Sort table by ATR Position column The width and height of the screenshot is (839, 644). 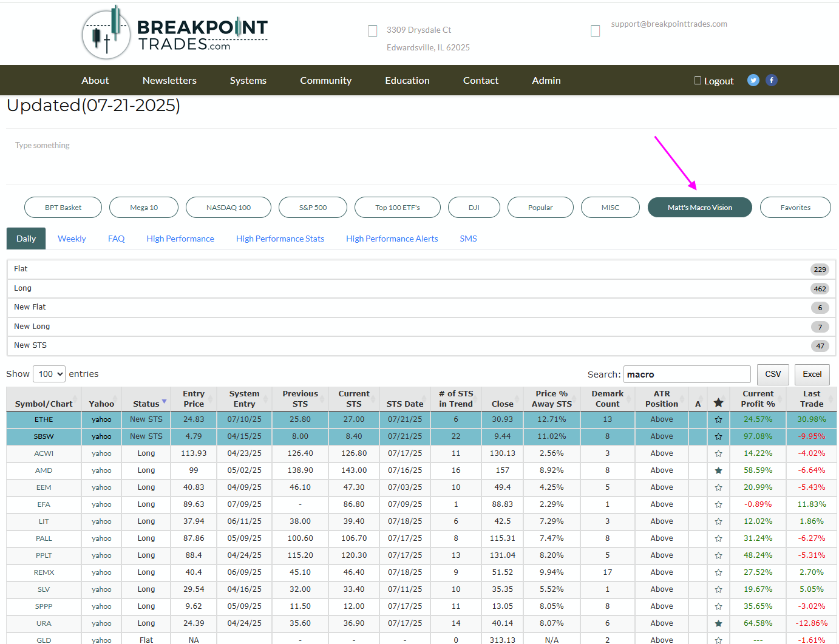click(662, 399)
